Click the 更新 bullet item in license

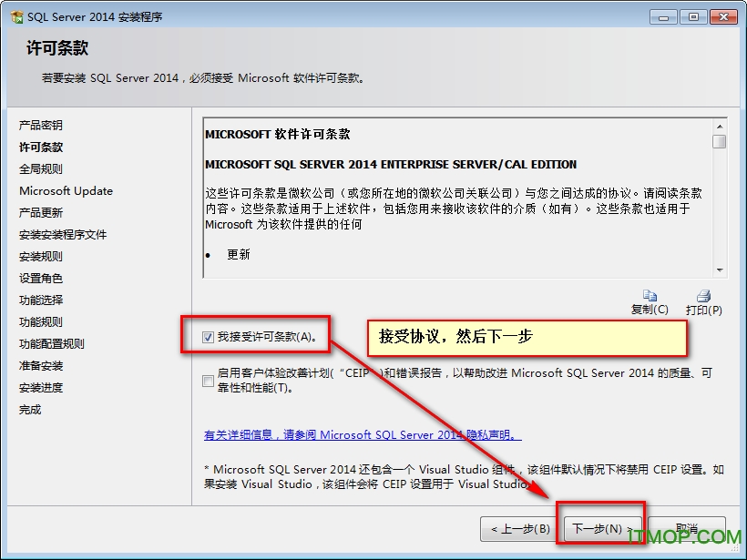[238, 254]
